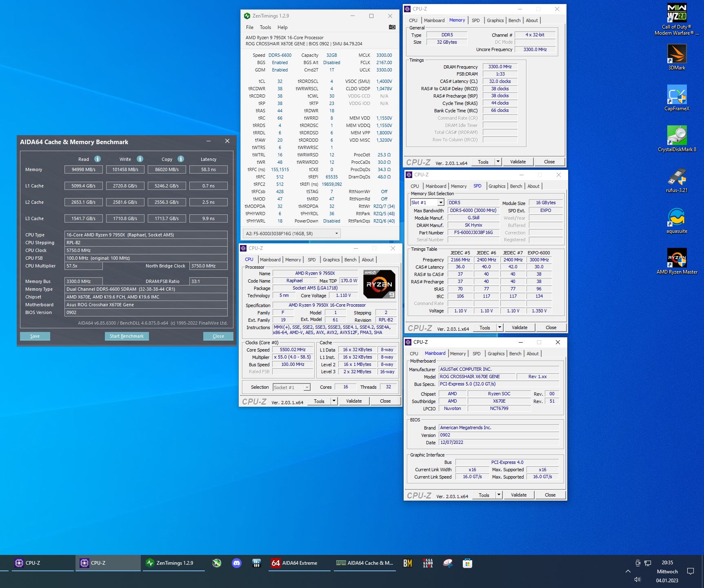The image size is (704, 588).
Task: Open the red binary-digits taskbar icon
Action: click(x=428, y=563)
